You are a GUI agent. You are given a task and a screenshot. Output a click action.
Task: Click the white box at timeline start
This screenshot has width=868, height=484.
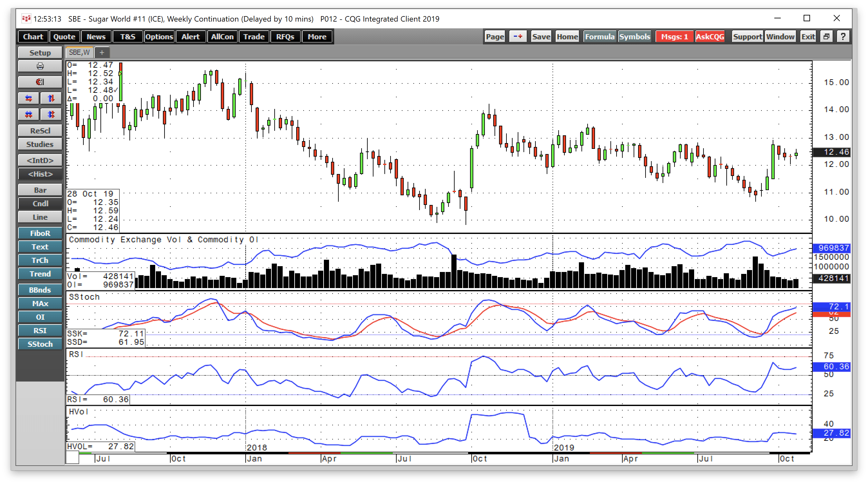click(72, 458)
